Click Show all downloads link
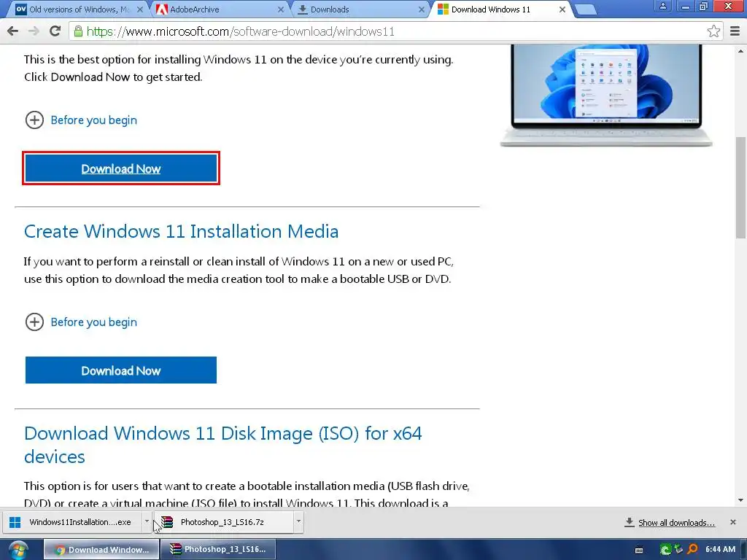This screenshot has height=560, width=747. tap(676, 523)
